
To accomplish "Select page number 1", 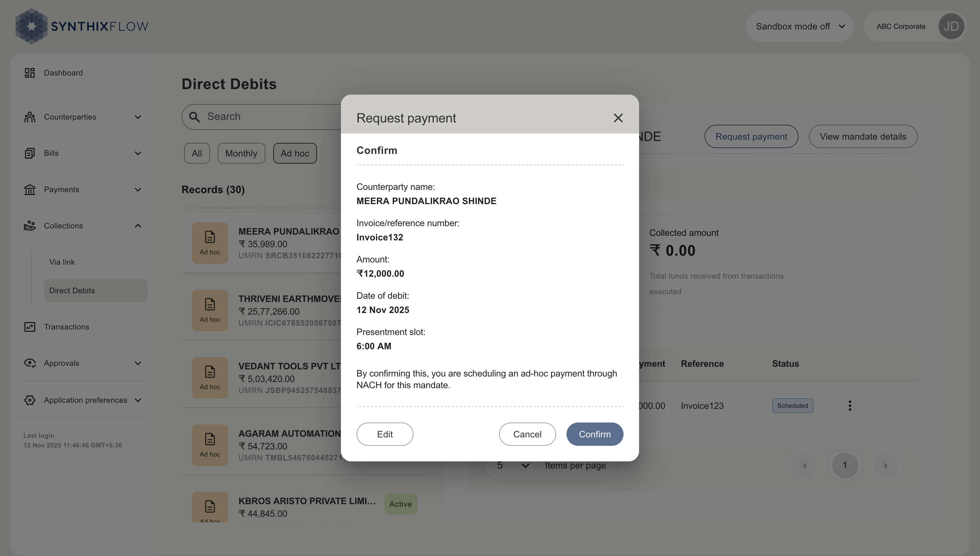I will click(845, 465).
